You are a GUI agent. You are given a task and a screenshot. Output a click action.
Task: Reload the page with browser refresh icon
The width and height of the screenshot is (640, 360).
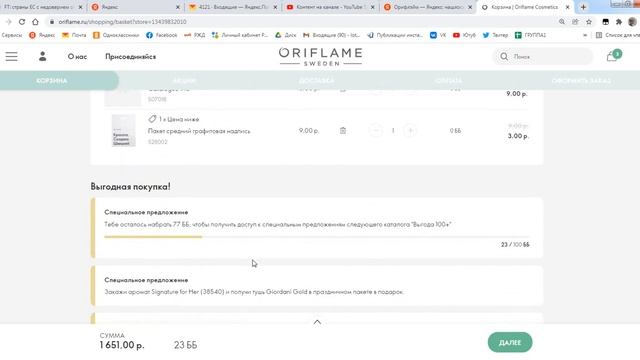22,22
